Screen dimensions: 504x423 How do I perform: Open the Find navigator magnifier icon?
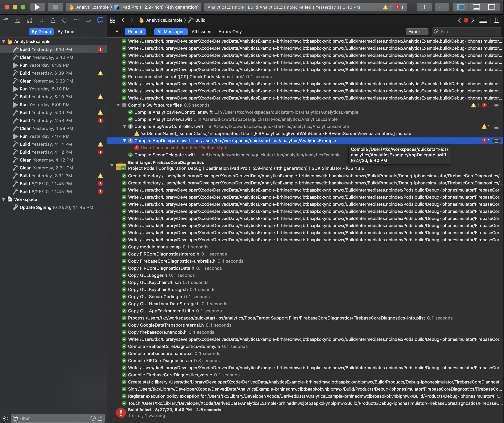coord(41,20)
